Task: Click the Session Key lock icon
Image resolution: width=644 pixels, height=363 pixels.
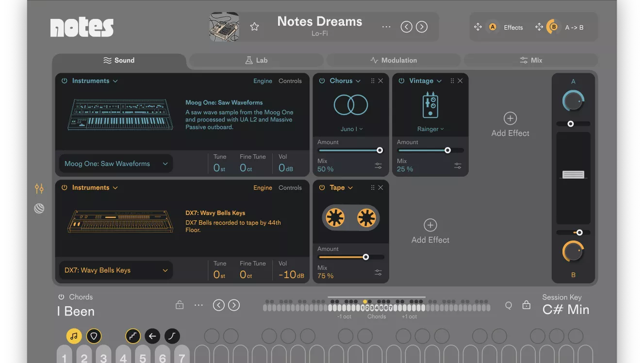Action: click(526, 305)
